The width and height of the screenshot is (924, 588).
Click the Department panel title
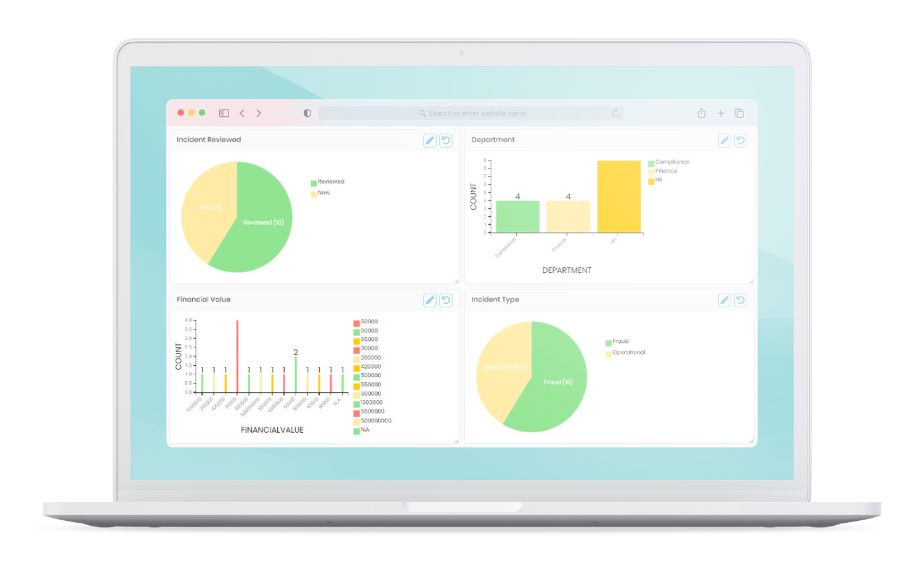pyautogui.click(x=493, y=140)
